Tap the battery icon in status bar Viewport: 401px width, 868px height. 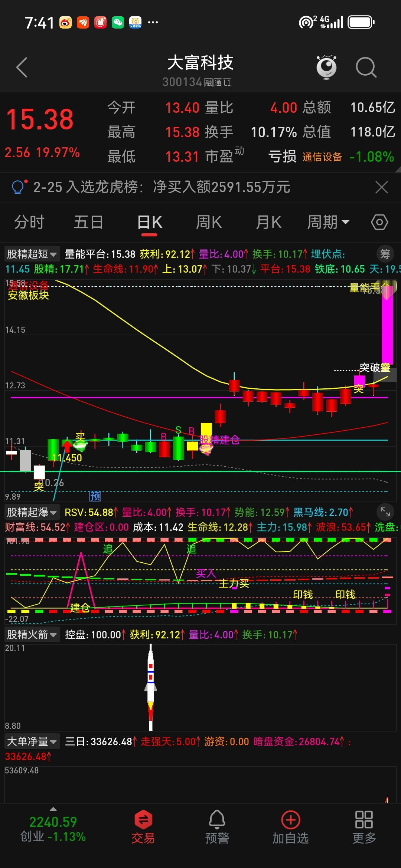pyautogui.click(x=361, y=22)
